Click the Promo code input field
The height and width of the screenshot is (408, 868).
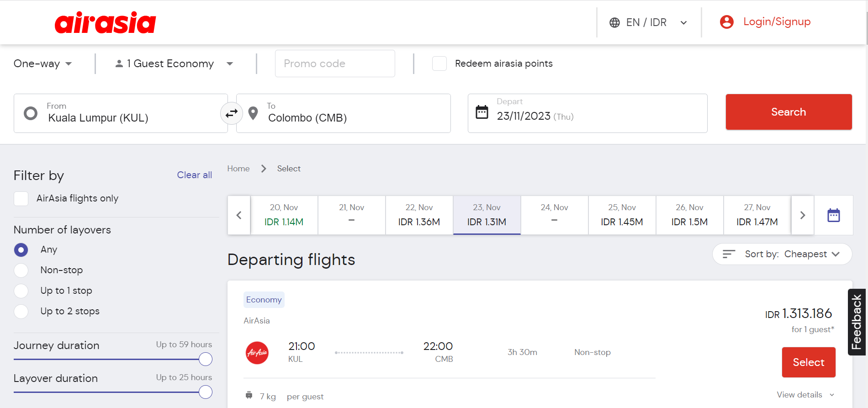coord(335,64)
